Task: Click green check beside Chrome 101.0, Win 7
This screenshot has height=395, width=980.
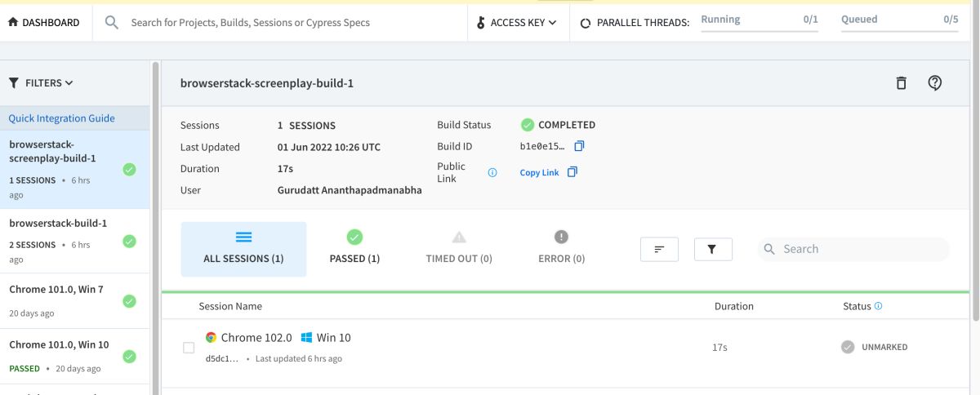Action: tap(129, 301)
